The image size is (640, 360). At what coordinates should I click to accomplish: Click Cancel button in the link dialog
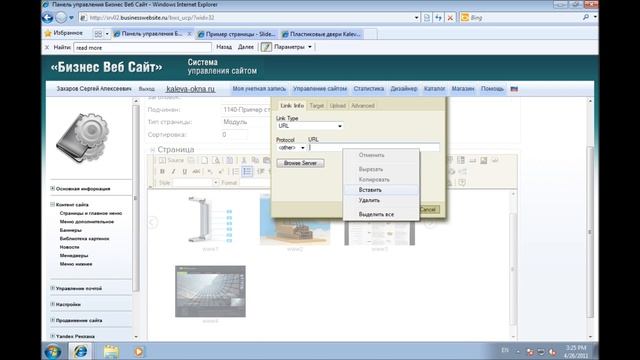coord(429,209)
